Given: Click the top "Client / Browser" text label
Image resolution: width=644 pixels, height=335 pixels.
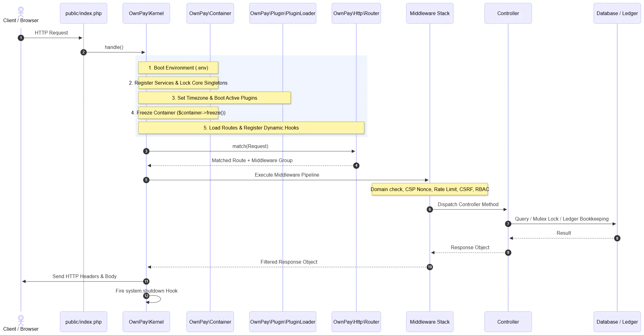Looking at the screenshot, I should [21, 20].
